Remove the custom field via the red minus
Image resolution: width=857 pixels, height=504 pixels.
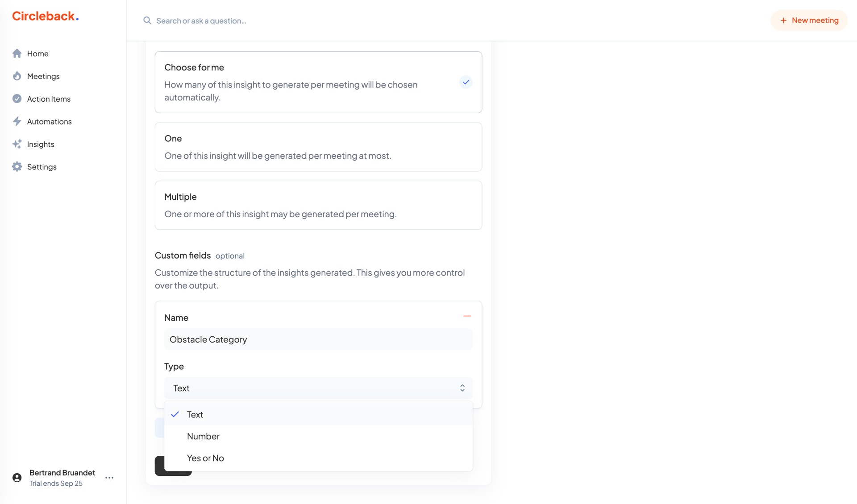467,316
